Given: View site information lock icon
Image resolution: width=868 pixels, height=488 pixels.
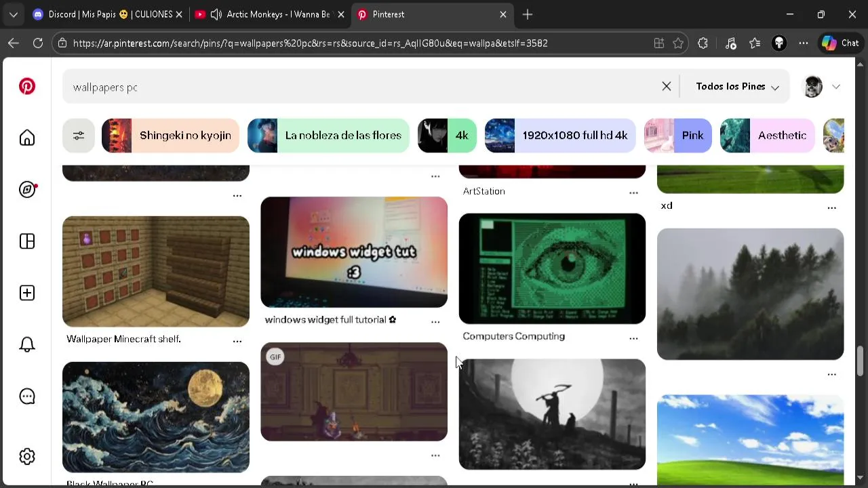Looking at the screenshot, I should click(x=62, y=43).
